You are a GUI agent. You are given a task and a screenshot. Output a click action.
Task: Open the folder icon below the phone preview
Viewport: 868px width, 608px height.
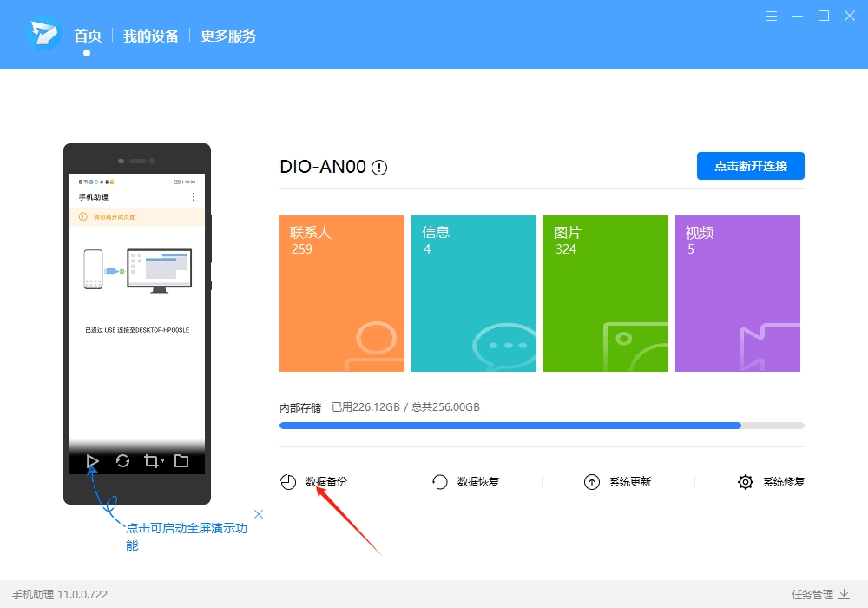click(x=181, y=461)
